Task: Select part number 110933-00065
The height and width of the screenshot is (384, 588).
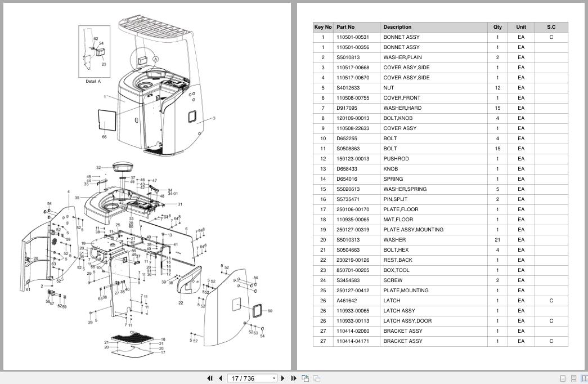Action: 352,311
